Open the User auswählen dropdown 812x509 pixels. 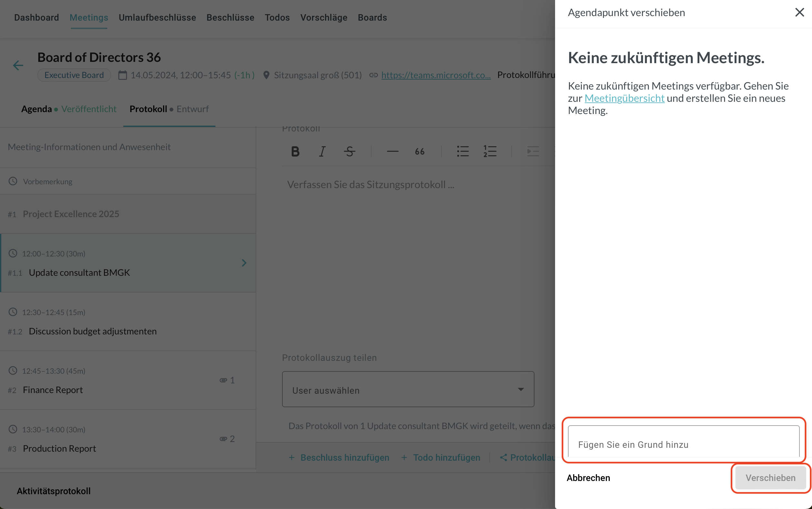click(x=408, y=389)
